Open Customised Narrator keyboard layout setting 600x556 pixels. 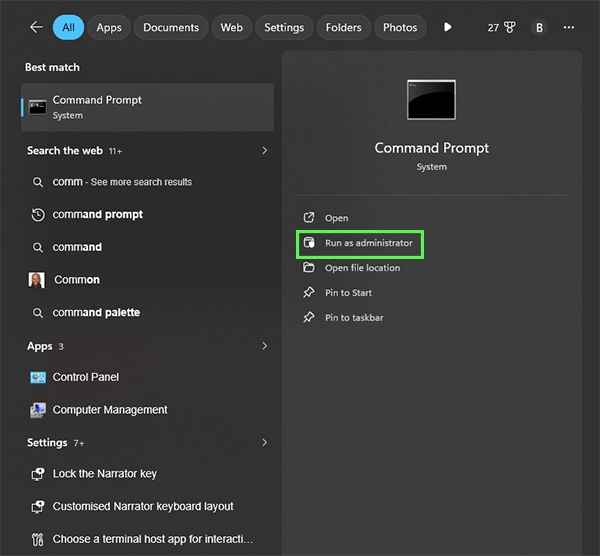tap(147, 506)
